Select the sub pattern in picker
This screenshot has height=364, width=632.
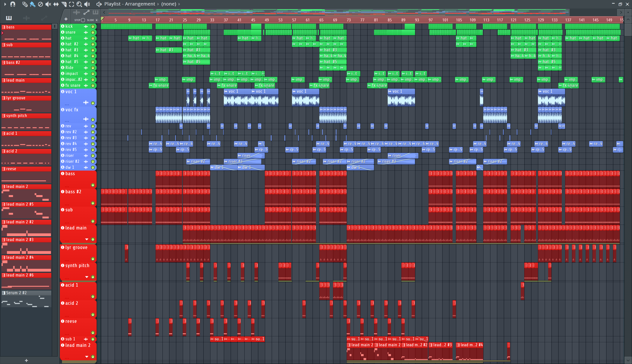pos(26,51)
